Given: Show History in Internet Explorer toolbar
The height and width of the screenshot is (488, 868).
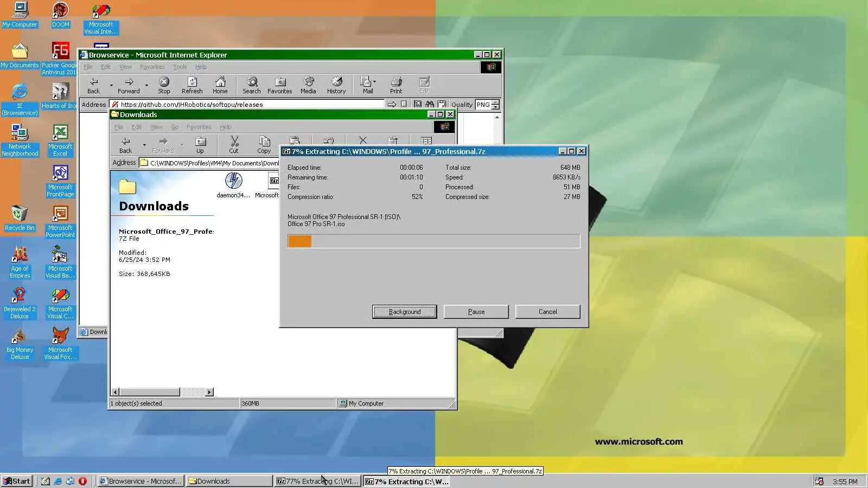Looking at the screenshot, I should click(x=336, y=85).
